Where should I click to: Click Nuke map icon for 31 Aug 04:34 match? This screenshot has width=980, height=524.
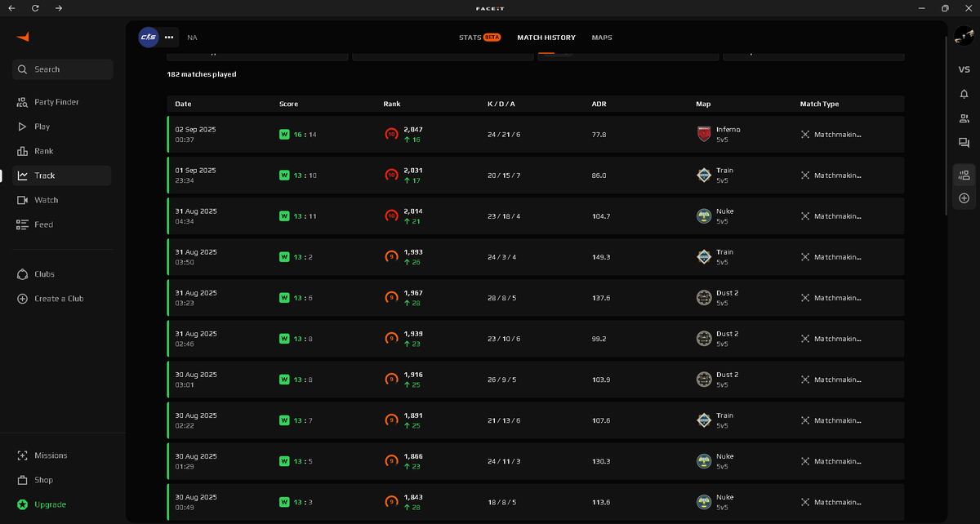(x=704, y=215)
